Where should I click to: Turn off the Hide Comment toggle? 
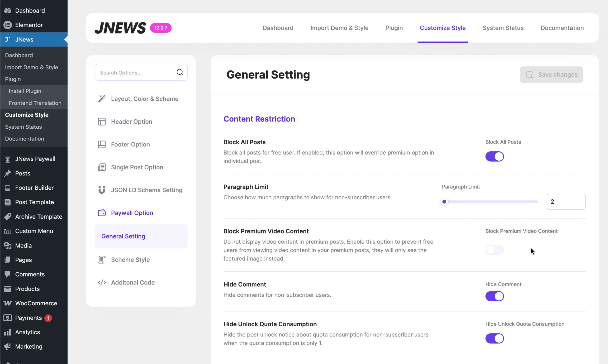point(494,296)
